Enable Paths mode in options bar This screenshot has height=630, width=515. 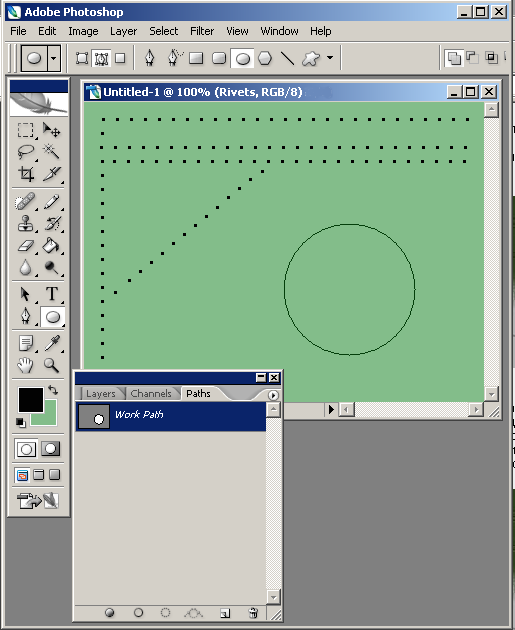tap(101, 59)
